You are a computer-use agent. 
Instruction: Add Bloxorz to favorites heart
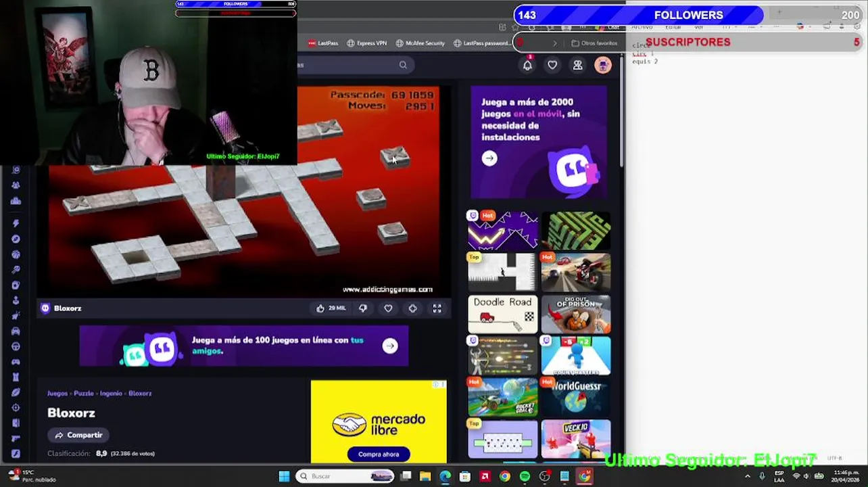coord(388,308)
